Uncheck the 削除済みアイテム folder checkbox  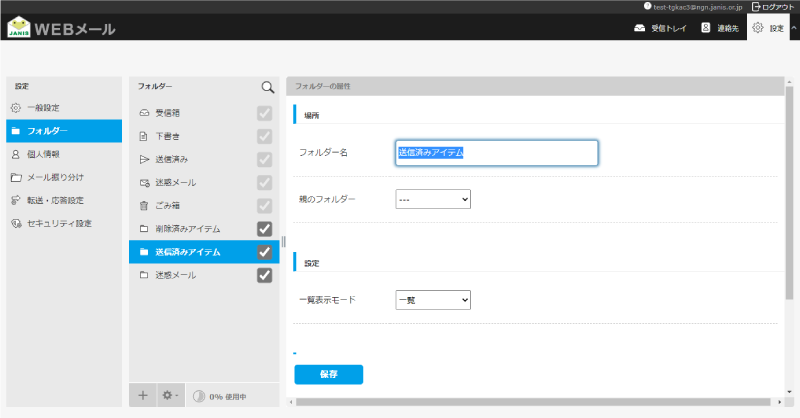(264, 229)
